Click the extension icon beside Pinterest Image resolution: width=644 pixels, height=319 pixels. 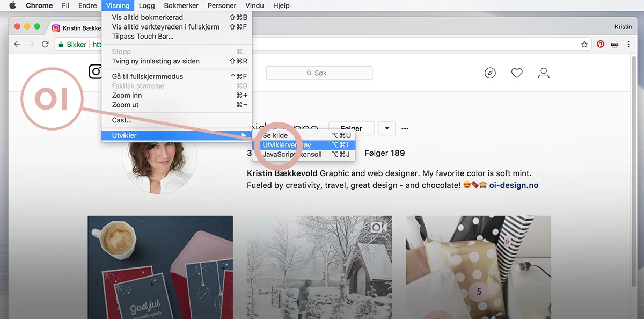coord(614,45)
